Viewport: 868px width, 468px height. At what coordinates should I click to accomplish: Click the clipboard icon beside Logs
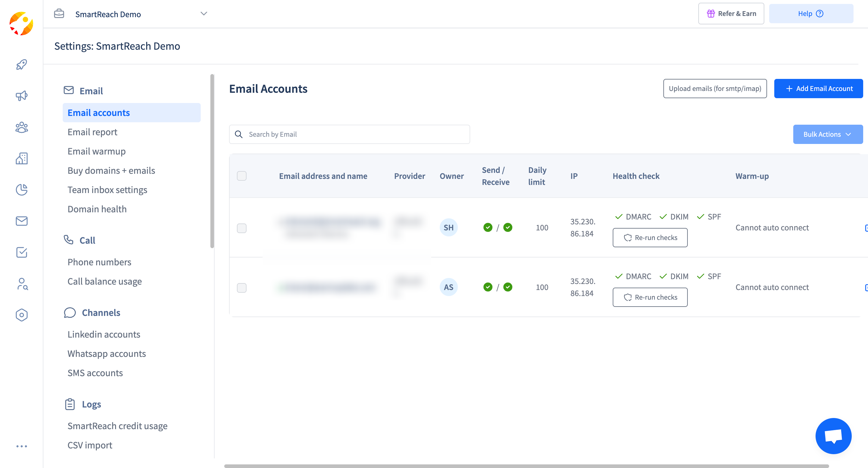pyautogui.click(x=70, y=404)
